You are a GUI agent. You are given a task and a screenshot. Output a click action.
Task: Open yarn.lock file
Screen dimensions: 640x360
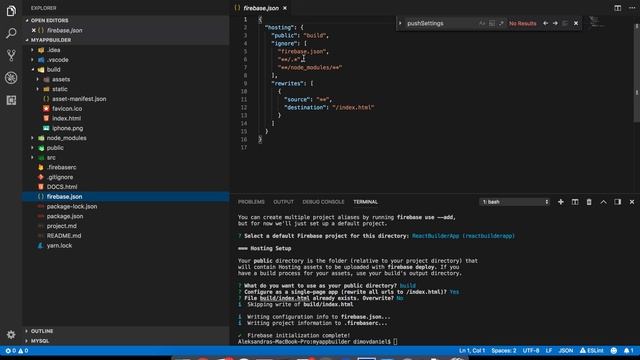(x=59, y=246)
